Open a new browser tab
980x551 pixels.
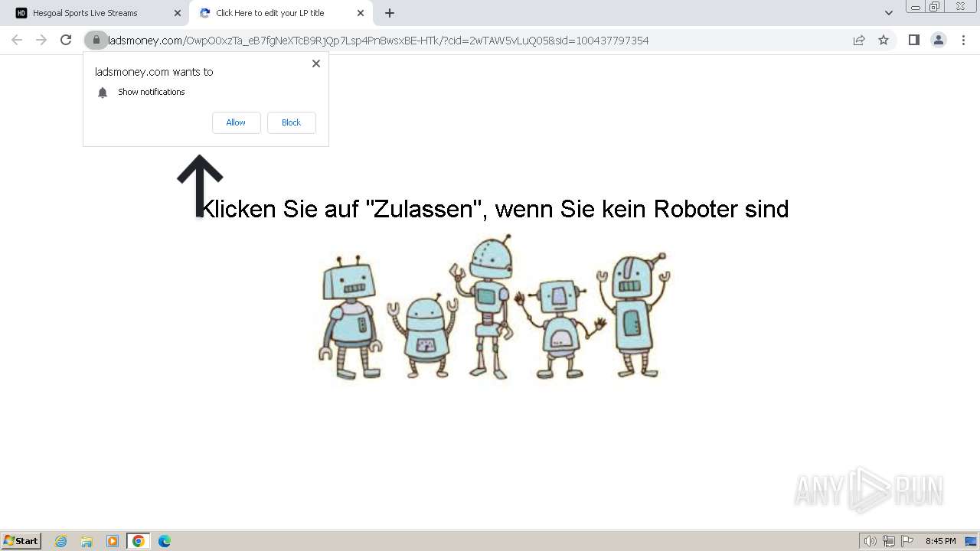(390, 13)
